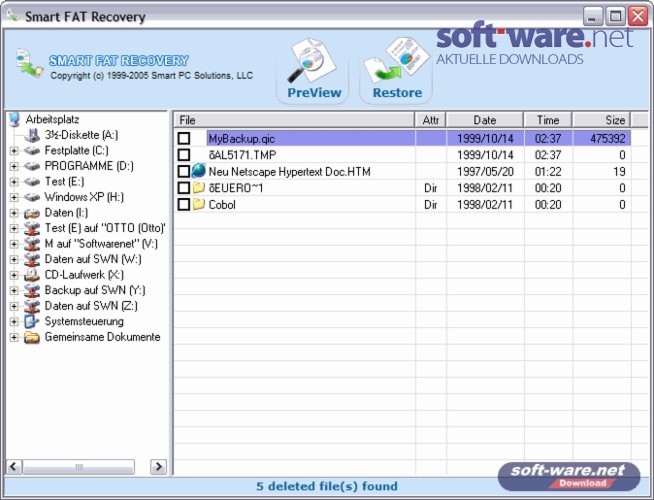Click the tree scrollbar right arrow
The height and width of the screenshot is (500, 654).
point(158,467)
